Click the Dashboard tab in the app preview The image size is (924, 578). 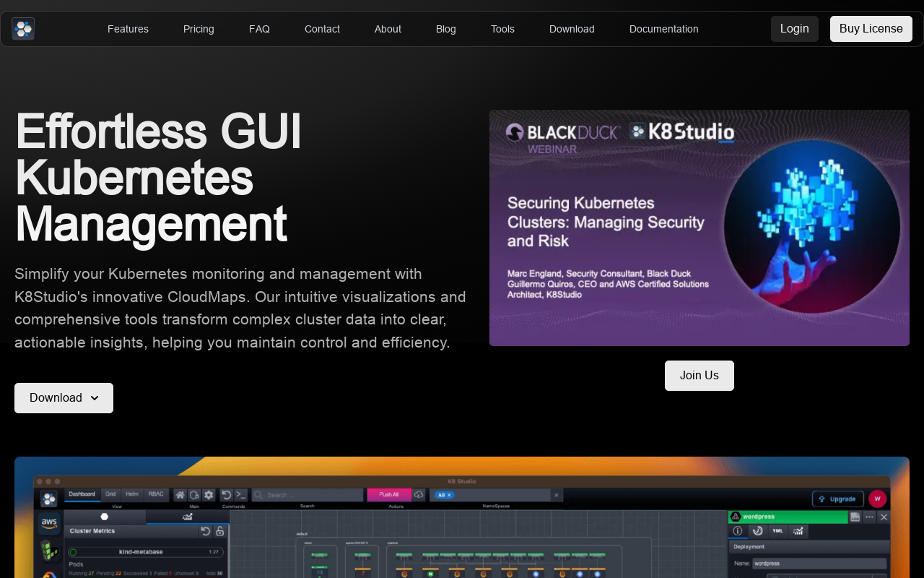point(82,494)
